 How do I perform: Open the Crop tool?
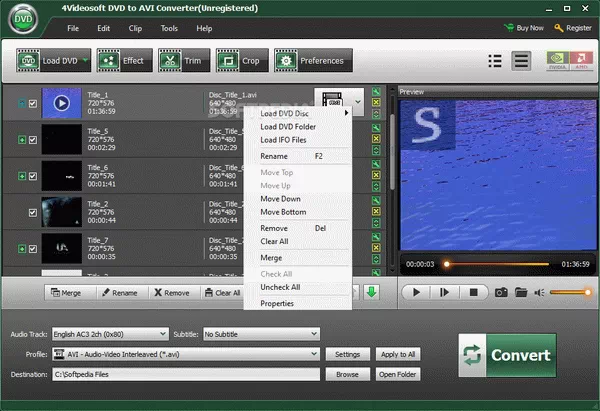point(242,60)
